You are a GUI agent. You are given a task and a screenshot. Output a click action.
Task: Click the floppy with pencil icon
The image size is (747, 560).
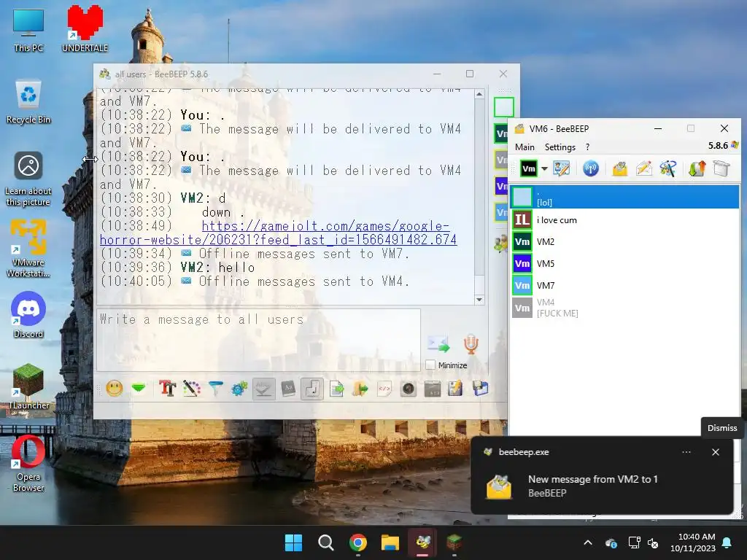coord(455,389)
